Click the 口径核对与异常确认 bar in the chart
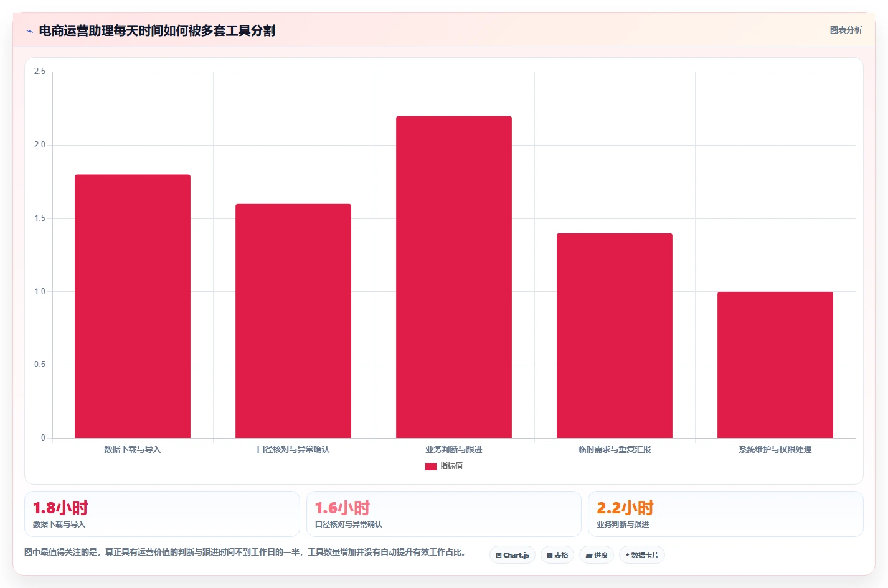Screen dimensions: 888x588 [293, 321]
